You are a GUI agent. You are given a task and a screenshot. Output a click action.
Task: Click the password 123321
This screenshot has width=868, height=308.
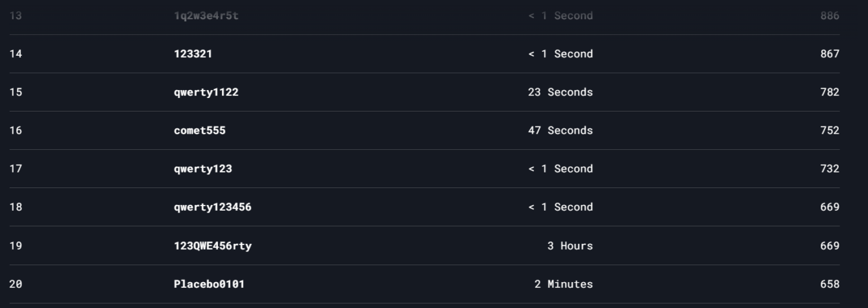(193, 54)
